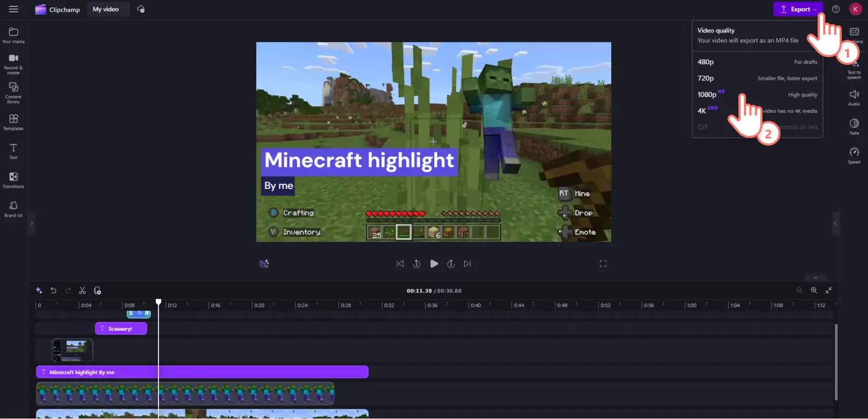This screenshot has height=419, width=868.
Task: Click the timeline vertical scrollbar
Action: [836, 362]
